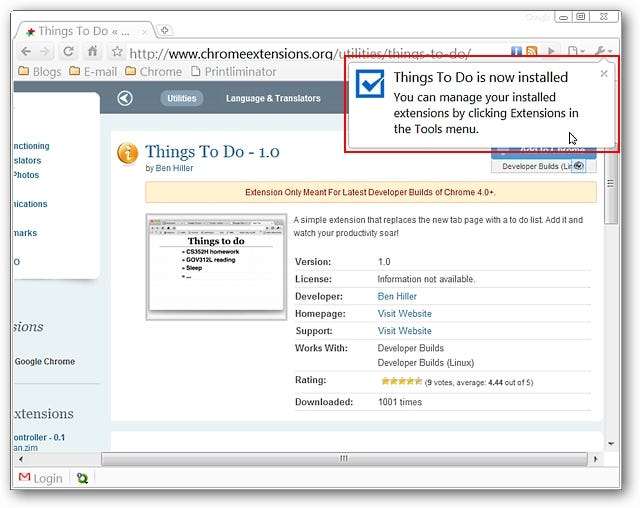Viewport: 640px width, 508px height.
Task: Open the page menu dropdown
Action: [x=576, y=51]
